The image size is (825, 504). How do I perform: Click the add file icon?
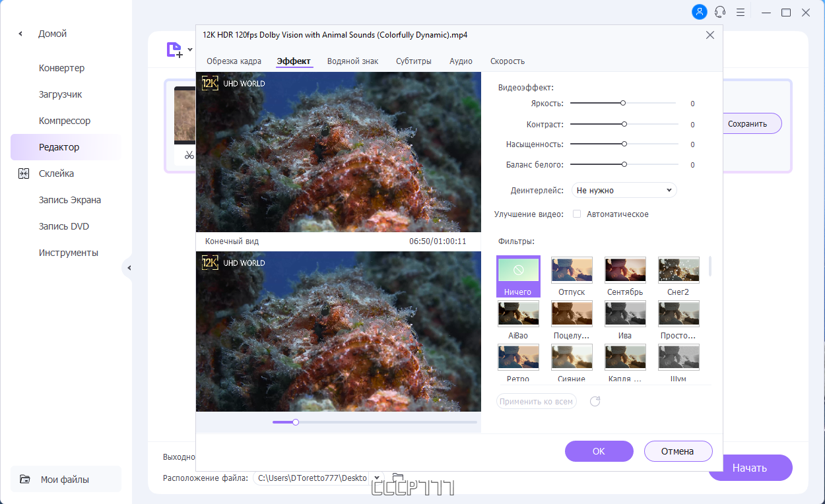pos(174,49)
